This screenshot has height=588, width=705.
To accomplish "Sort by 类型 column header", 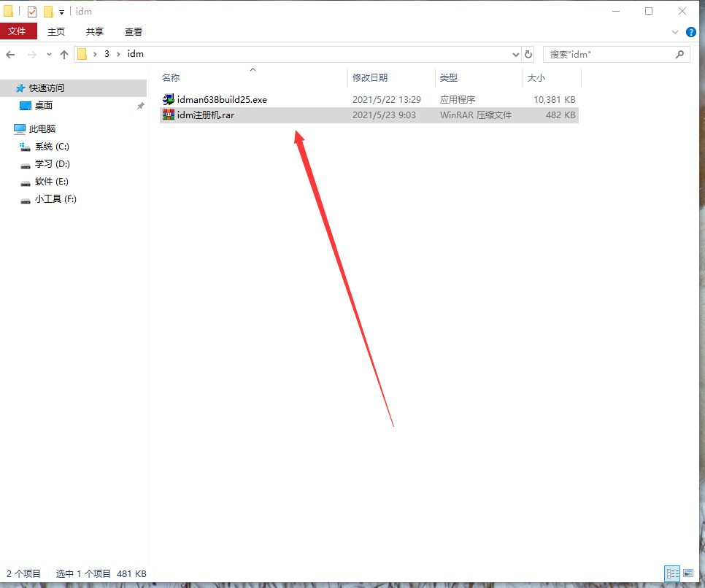I will point(479,77).
